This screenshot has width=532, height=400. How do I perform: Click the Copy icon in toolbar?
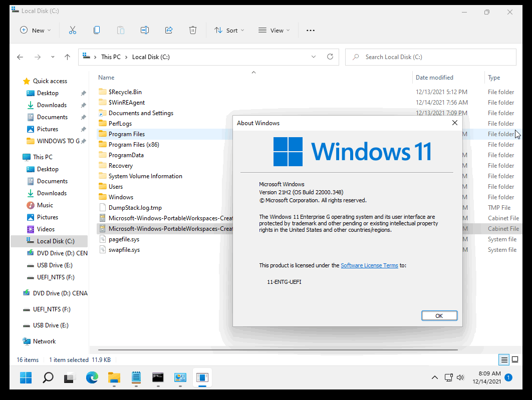tap(97, 30)
